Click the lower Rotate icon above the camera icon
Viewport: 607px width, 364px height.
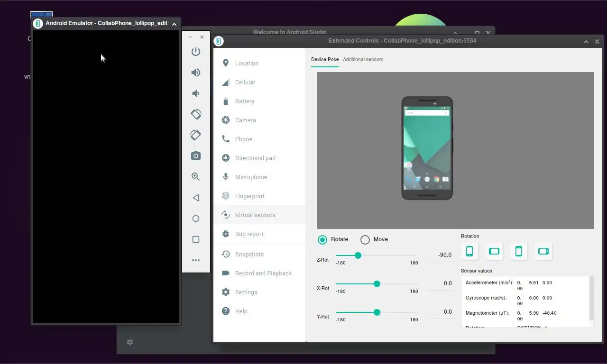(x=196, y=135)
